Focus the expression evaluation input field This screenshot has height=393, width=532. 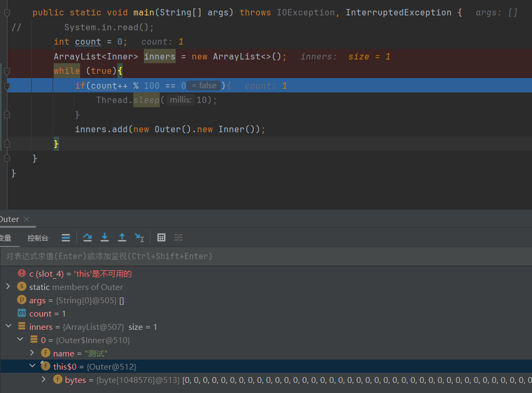[x=266, y=256]
